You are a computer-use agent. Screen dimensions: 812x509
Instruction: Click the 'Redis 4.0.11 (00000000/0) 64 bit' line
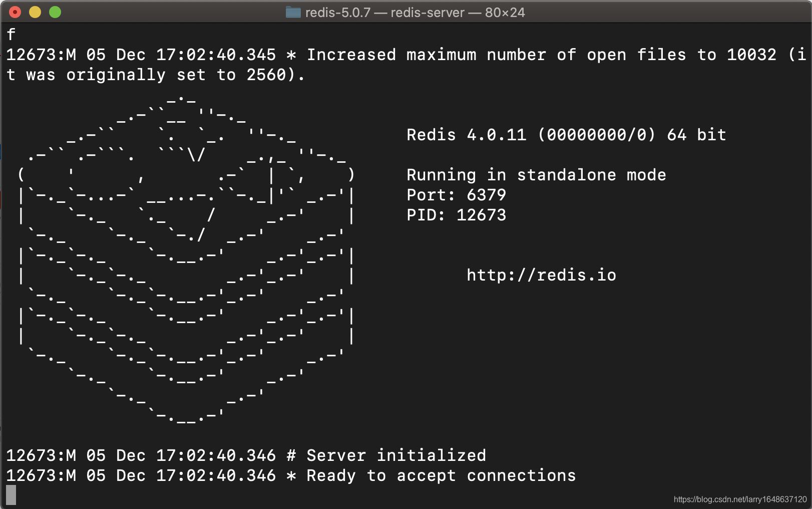point(566,135)
